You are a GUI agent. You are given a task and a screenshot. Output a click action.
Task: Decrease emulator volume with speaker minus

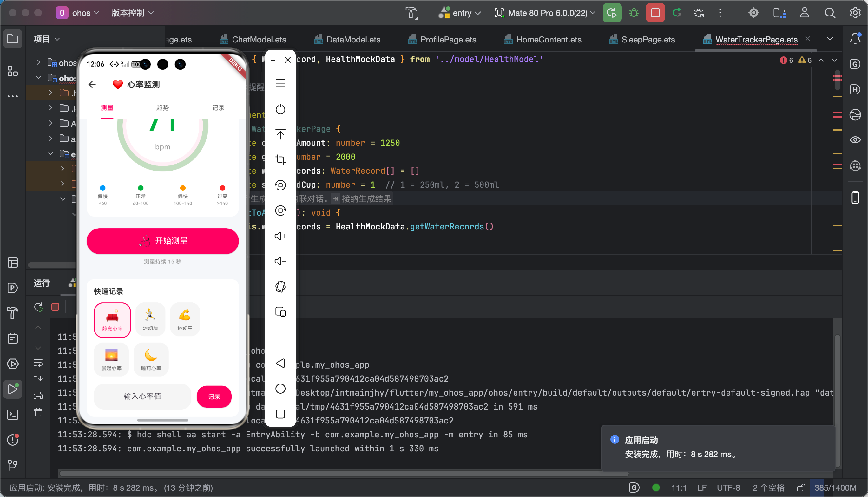click(280, 261)
